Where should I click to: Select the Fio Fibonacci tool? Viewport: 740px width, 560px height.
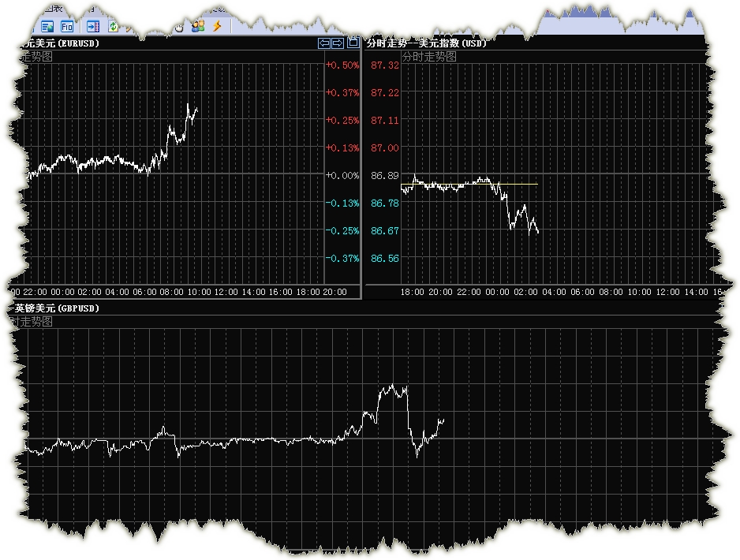(x=67, y=26)
